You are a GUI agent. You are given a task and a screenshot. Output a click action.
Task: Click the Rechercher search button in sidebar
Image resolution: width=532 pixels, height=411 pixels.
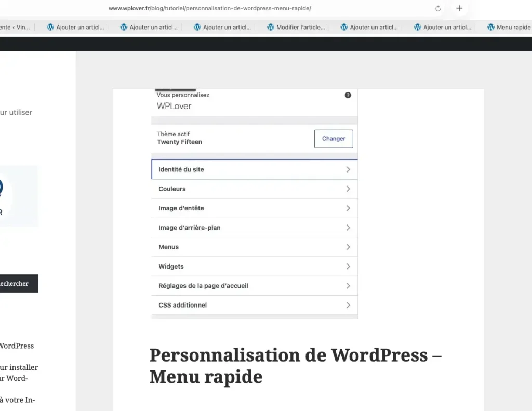click(19, 283)
